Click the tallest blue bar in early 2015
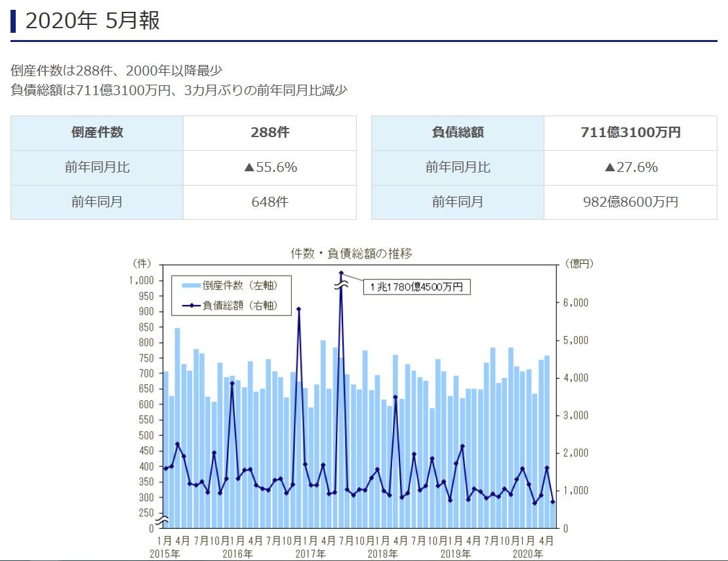728x561 pixels. (177, 426)
